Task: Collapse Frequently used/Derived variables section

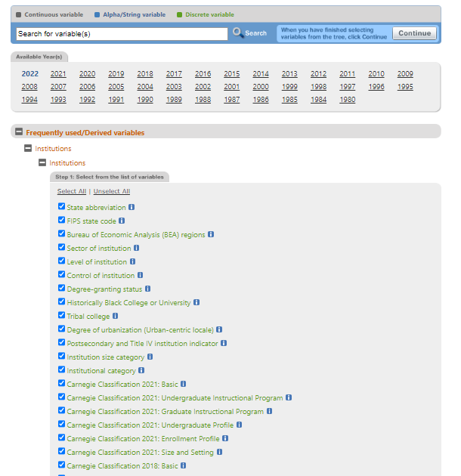Action: [x=19, y=132]
